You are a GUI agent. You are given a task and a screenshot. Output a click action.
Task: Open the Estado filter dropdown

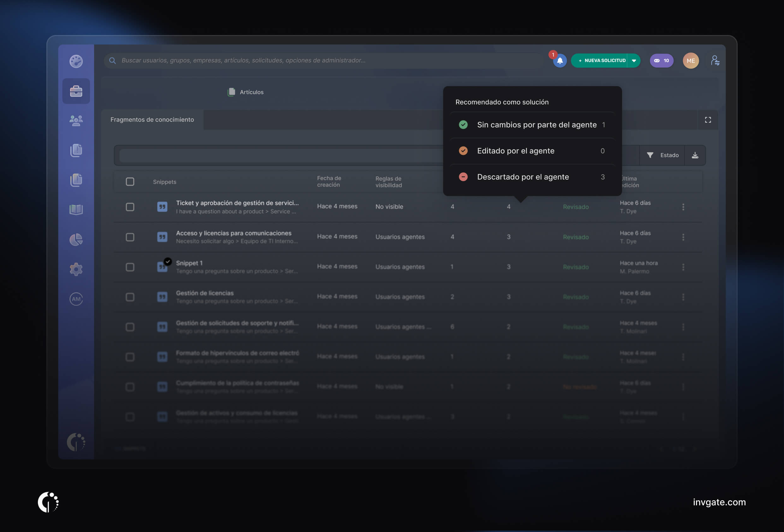coord(662,155)
